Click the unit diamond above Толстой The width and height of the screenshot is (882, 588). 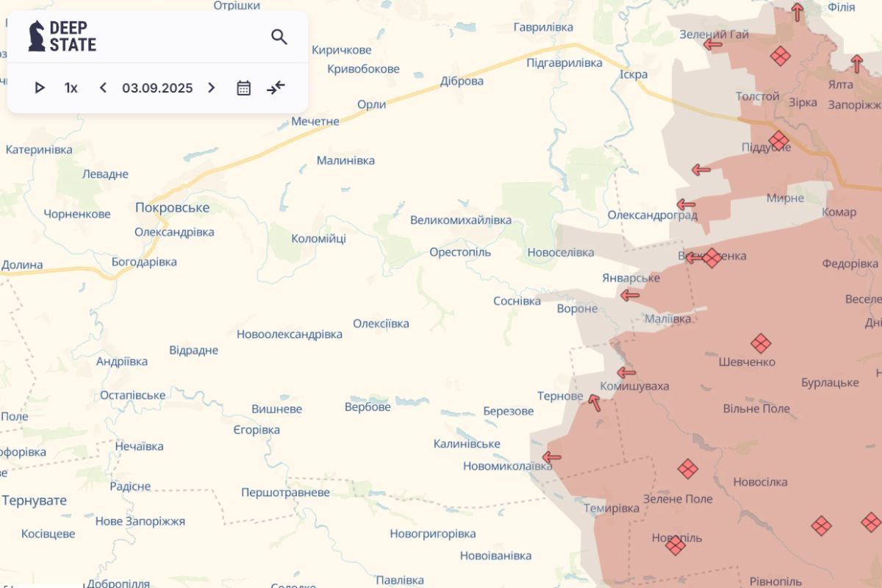(780, 56)
